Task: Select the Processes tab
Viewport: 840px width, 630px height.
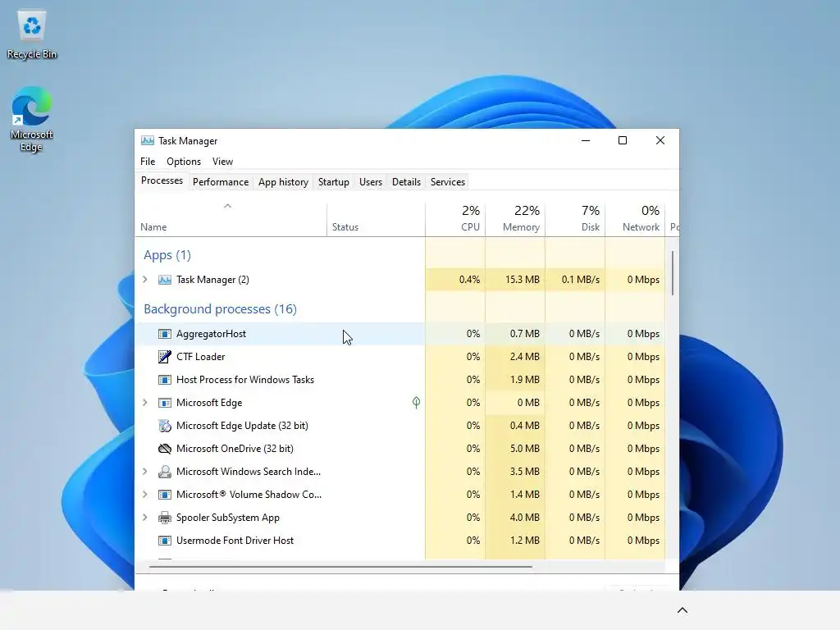Action: click(162, 181)
